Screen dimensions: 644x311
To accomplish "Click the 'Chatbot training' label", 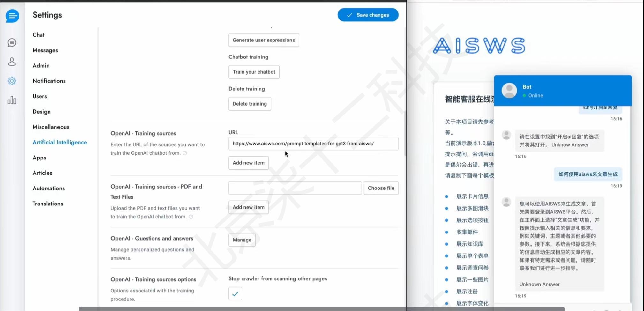I will coord(248,57).
